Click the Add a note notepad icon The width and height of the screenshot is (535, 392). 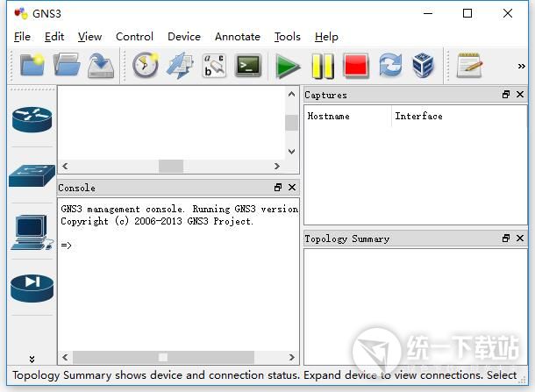(x=469, y=65)
